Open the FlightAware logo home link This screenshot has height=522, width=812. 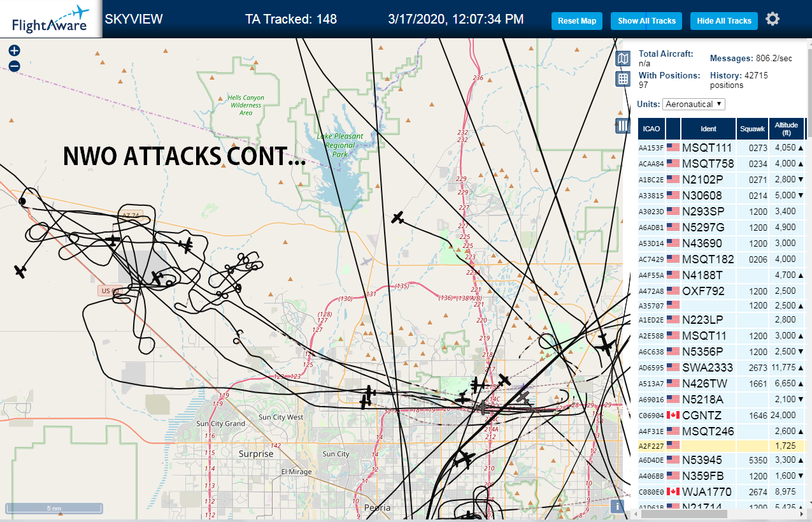click(x=50, y=19)
